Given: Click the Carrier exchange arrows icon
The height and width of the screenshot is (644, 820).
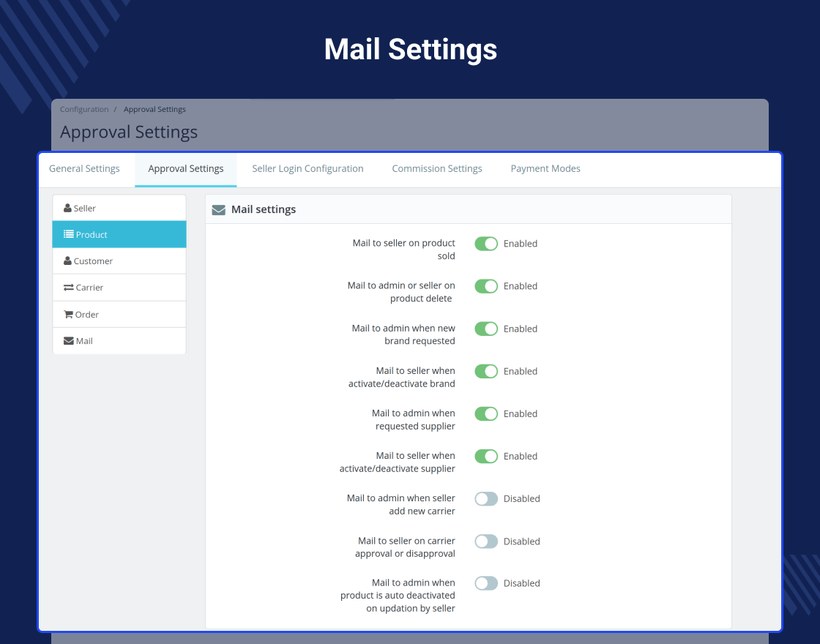Looking at the screenshot, I should point(69,288).
